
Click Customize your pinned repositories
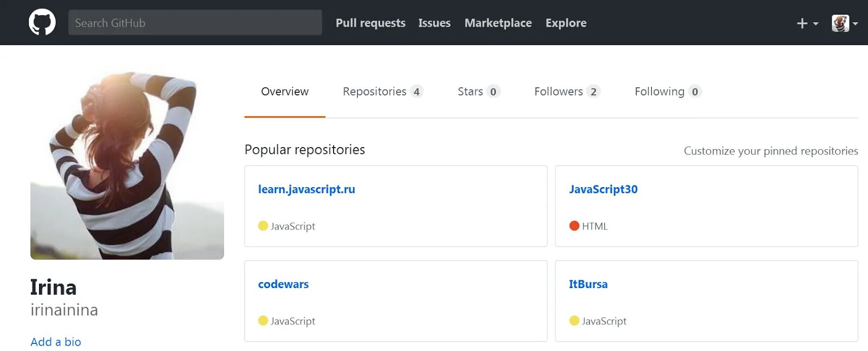[770, 151]
